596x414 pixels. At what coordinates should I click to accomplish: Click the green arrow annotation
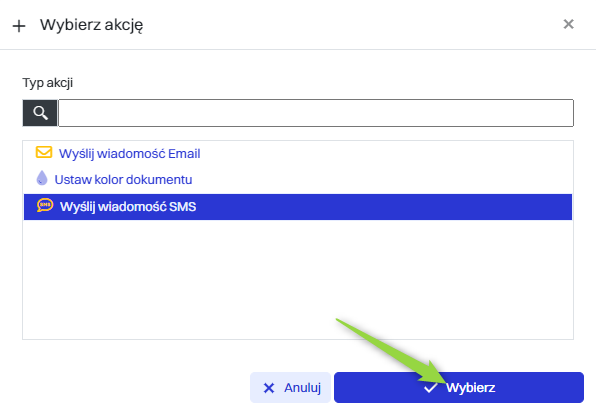pyautogui.click(x=391, y=351)
